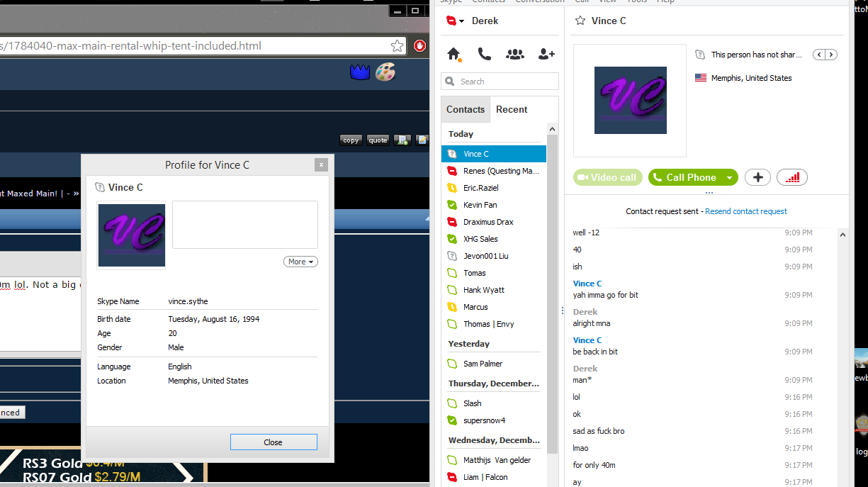The width and height of the screenshot is (868, 487).
Task: Click the away status icon beside Marcus
Action: click(452, 307)
